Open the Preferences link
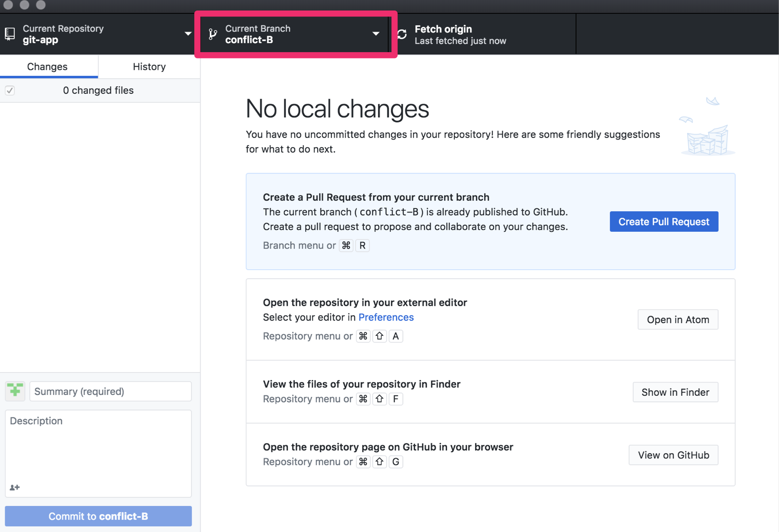This screenshot has width=779, height=532. (386, 317)
